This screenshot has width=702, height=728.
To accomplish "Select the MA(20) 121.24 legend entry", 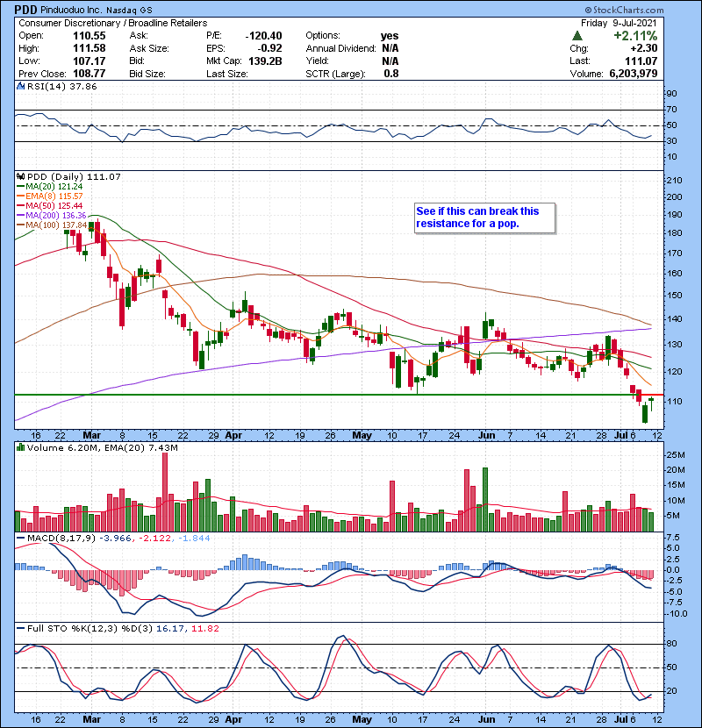I will (x=50, y=186).
